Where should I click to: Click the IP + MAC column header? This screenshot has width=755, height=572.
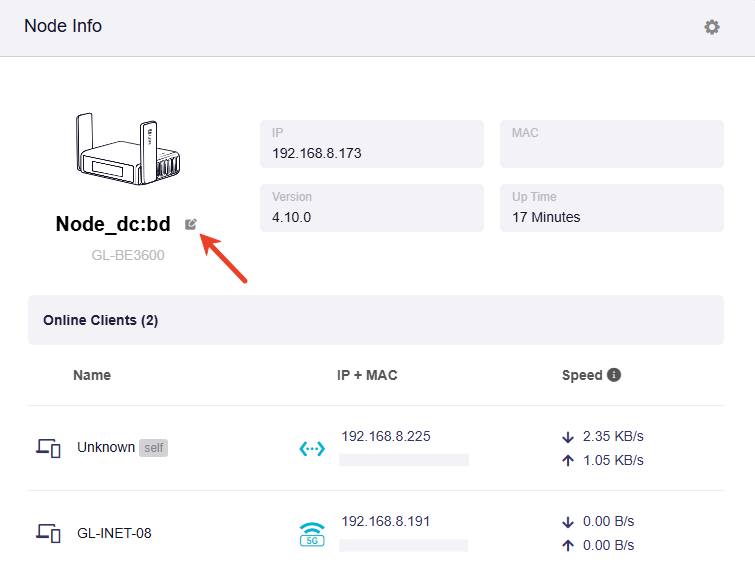(367, 375)
